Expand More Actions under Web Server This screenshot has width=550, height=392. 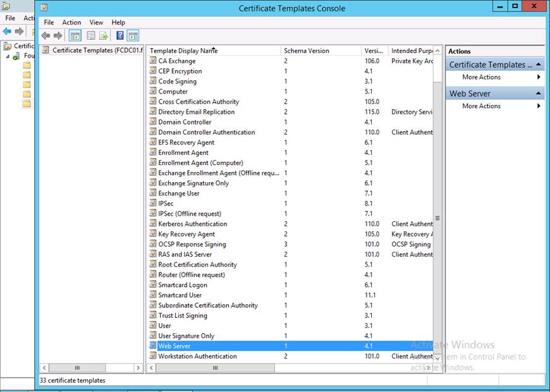point(481,106)
